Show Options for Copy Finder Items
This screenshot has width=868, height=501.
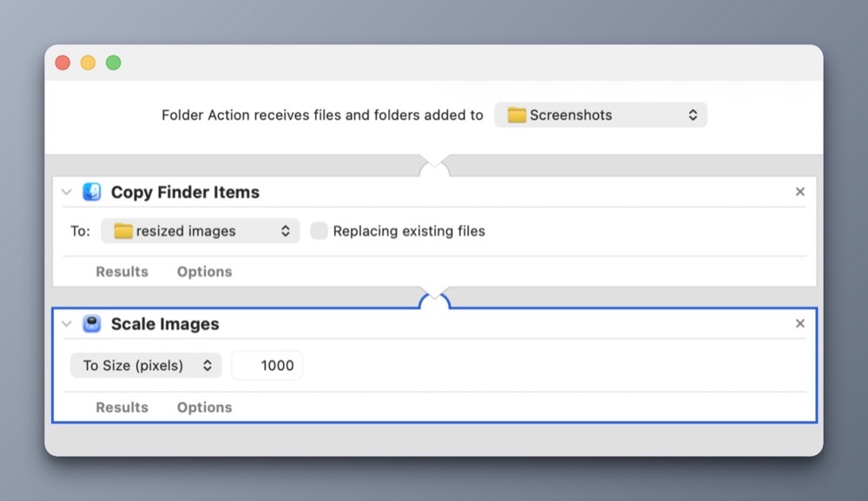(204, 272)
